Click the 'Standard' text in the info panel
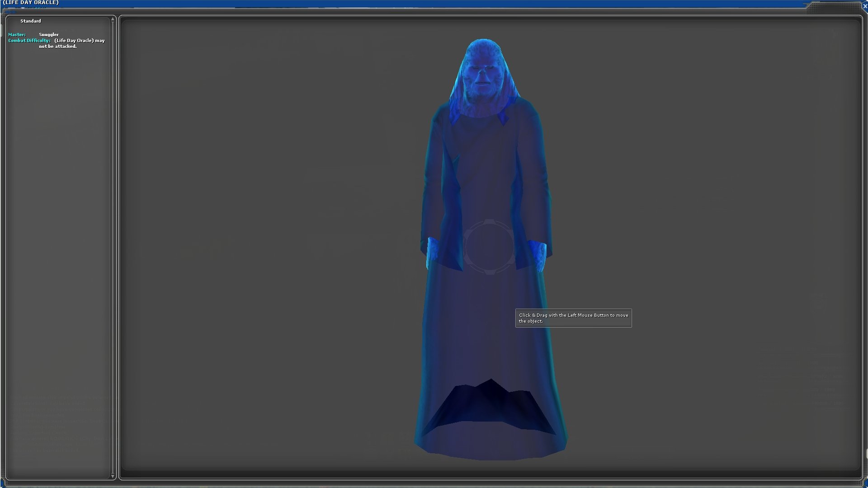Viewport: 868px width, 488px height. tap(31, 21)
